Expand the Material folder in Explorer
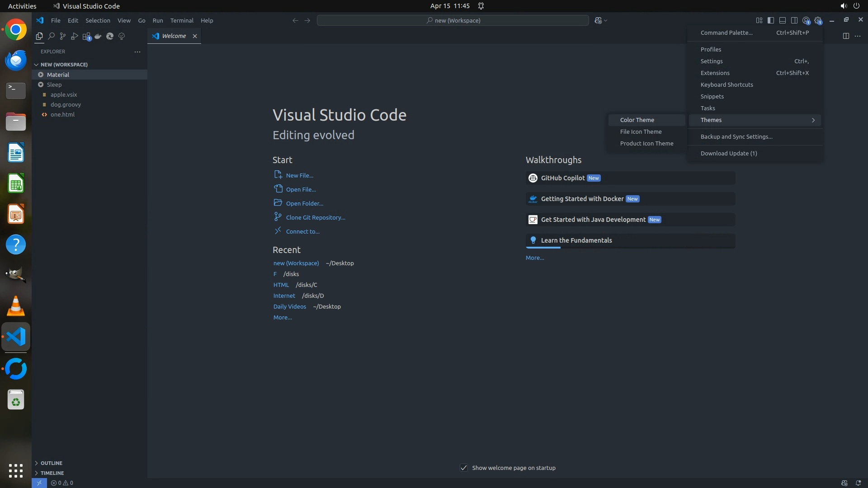Screen dimensions: 868x488 pyautogui.click(x=58, y=75)
